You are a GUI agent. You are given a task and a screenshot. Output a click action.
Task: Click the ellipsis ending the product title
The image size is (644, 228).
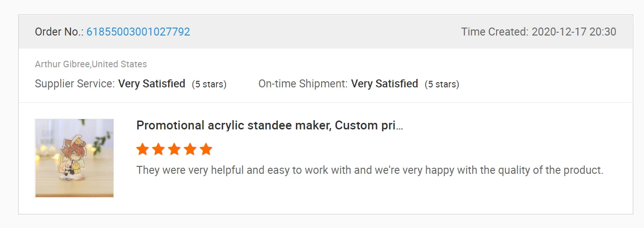[x=399, y=126]
